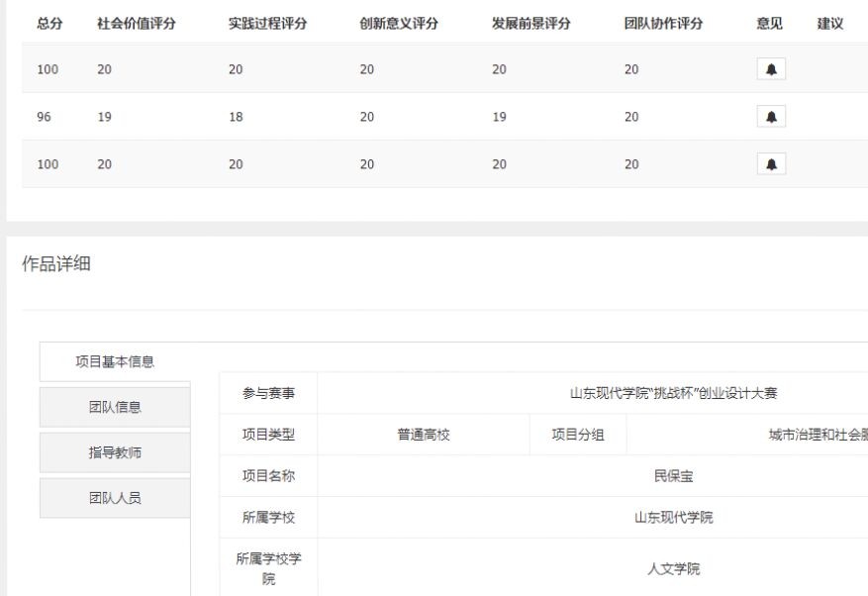This screenshot has width=868, height=596.
Task: Click the 建议 column header
Action: 829,23
